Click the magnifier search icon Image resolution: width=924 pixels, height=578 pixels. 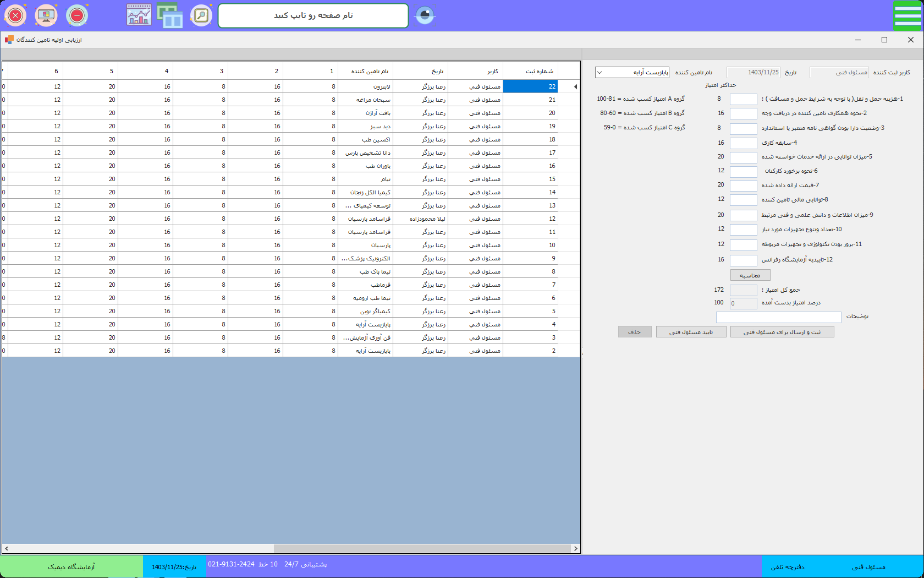tap(201, 15)
